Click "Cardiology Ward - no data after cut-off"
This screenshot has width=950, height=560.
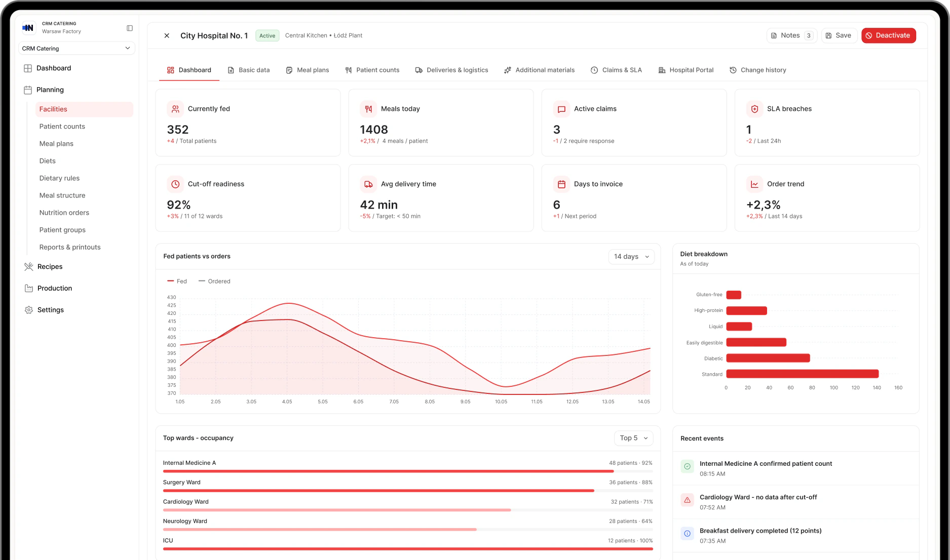pos(758,498)
